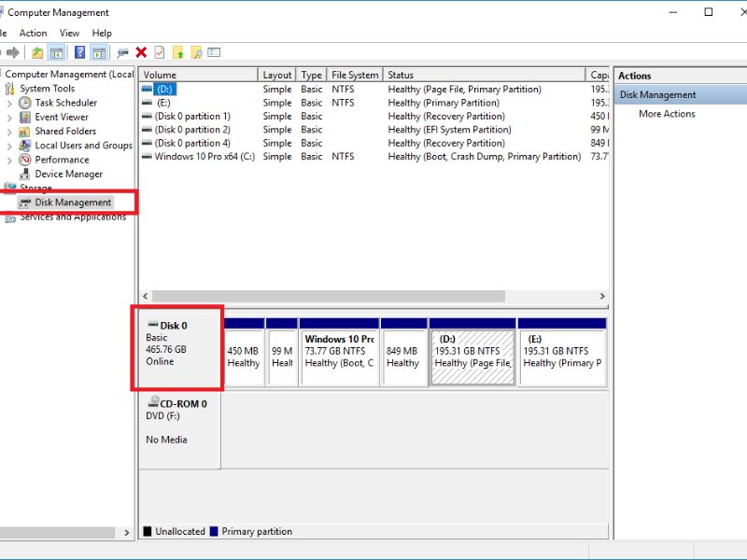
Task: Click the red X delete icon
Action: [141, 52]
